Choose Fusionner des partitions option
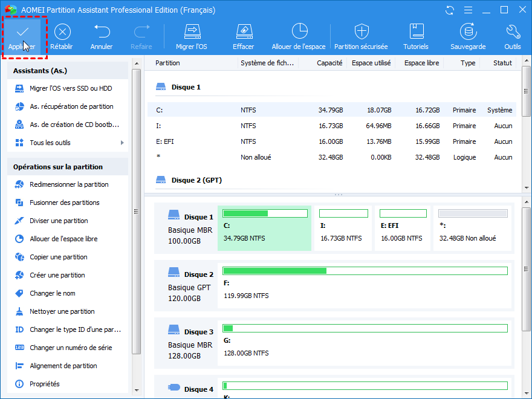This screenshot has height=399, width=532. click(x=64, y=203)
